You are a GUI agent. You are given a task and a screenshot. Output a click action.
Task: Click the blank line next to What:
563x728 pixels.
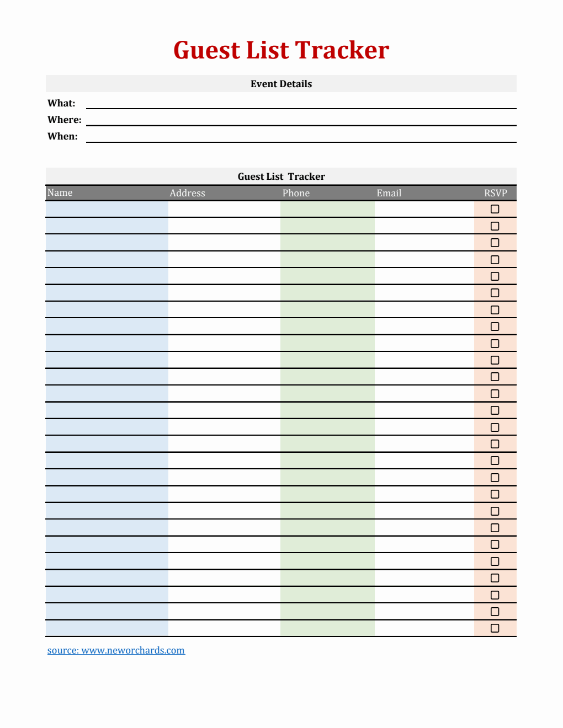(x=301, y=103)
